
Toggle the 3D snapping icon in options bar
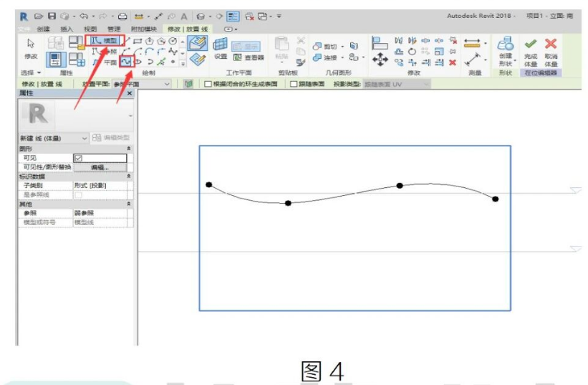point(188,84)
